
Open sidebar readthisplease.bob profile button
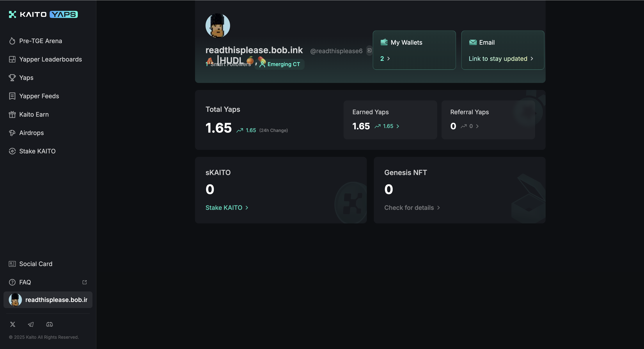(48, 300)
